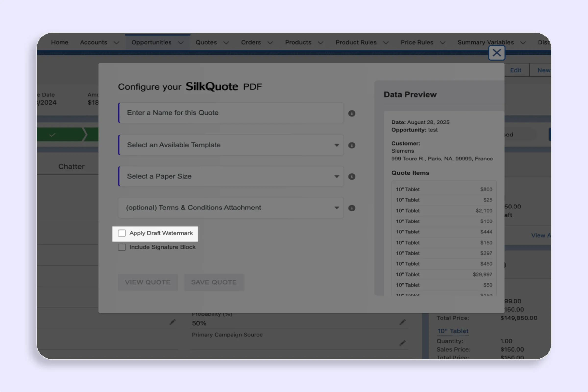This screenshot has height=392, width=588.
Task: Click pencil edit icon next to Probability
Action: pos(402,322)
